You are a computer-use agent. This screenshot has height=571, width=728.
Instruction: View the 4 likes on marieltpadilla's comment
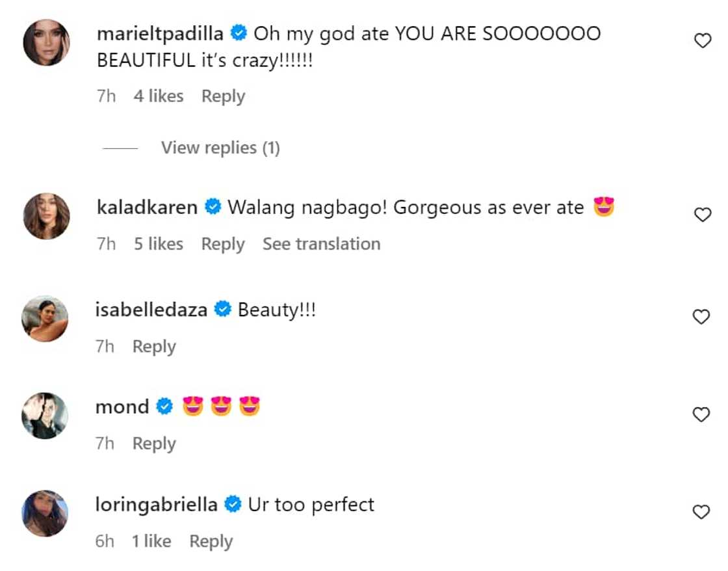159,96
